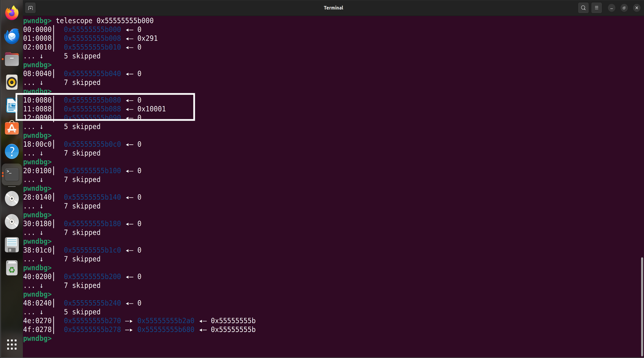Open terminal search
The image size is (644, 358).
coord(583,8)
